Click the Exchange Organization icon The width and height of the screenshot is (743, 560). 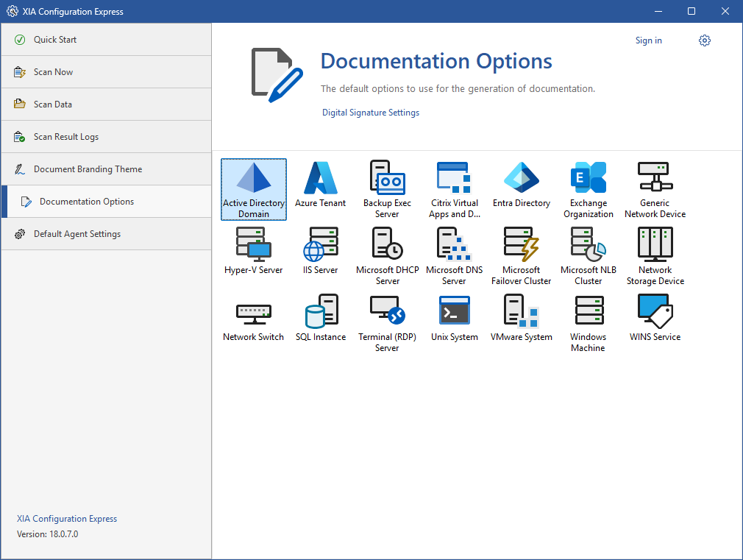tap(588, 188)
